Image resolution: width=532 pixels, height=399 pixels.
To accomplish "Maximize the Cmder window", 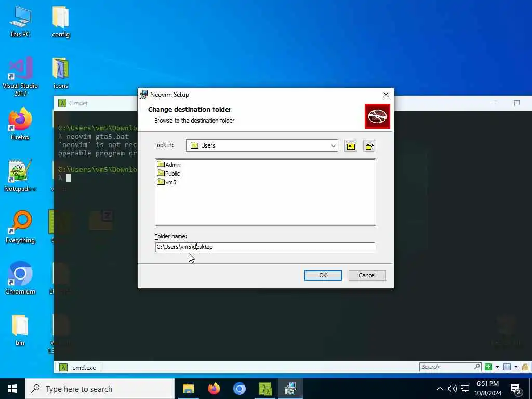I will pyautogui.click(x=517, y=103).
